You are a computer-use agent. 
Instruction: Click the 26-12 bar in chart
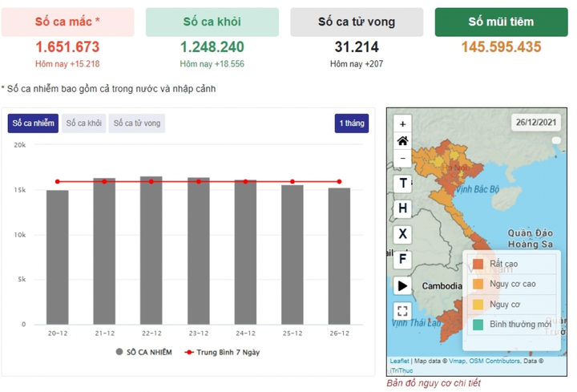339,257
